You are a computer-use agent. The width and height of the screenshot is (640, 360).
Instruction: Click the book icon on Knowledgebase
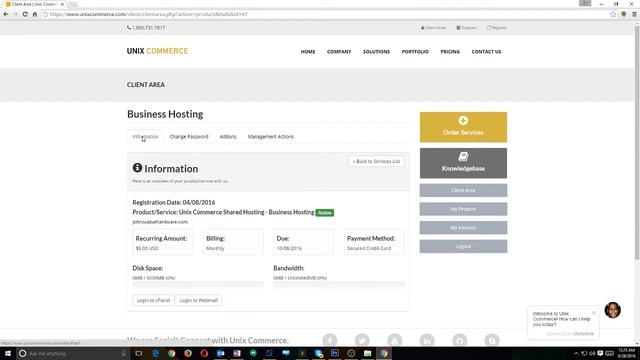click(x=463, y=156)
